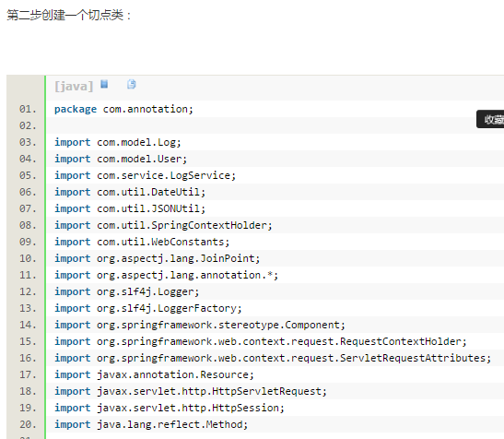Click line 'import com.util.SpringContextHolder;'

tap(163, 225)
